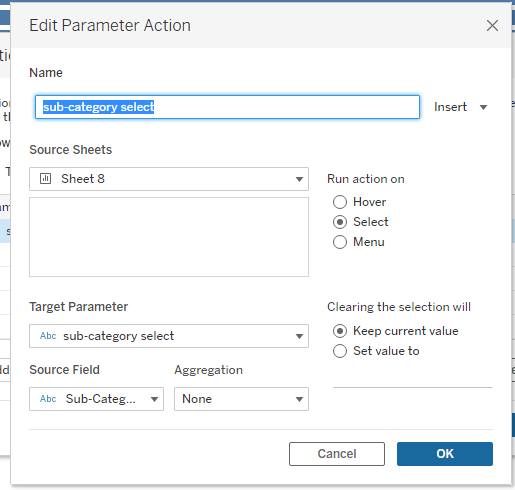
Task: Click the Abc icon in Source Field
Action: [x=48, y=399]
